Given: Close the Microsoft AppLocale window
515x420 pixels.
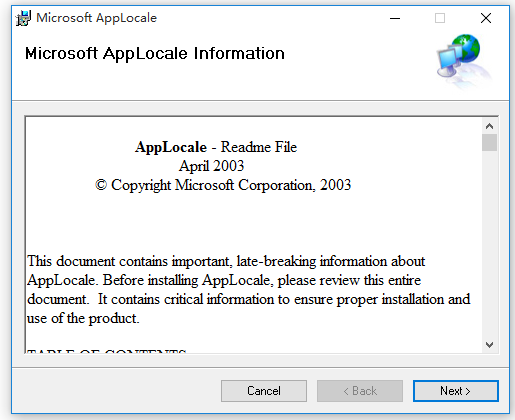Looking at the screenshot, I should coord(486,18).
